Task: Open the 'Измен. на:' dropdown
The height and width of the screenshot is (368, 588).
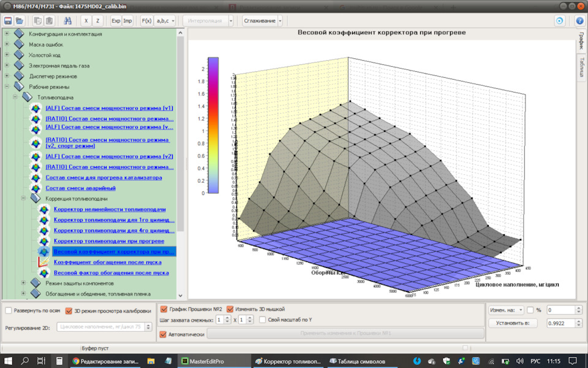Action: pyautogui.click(x=507, y=310)
